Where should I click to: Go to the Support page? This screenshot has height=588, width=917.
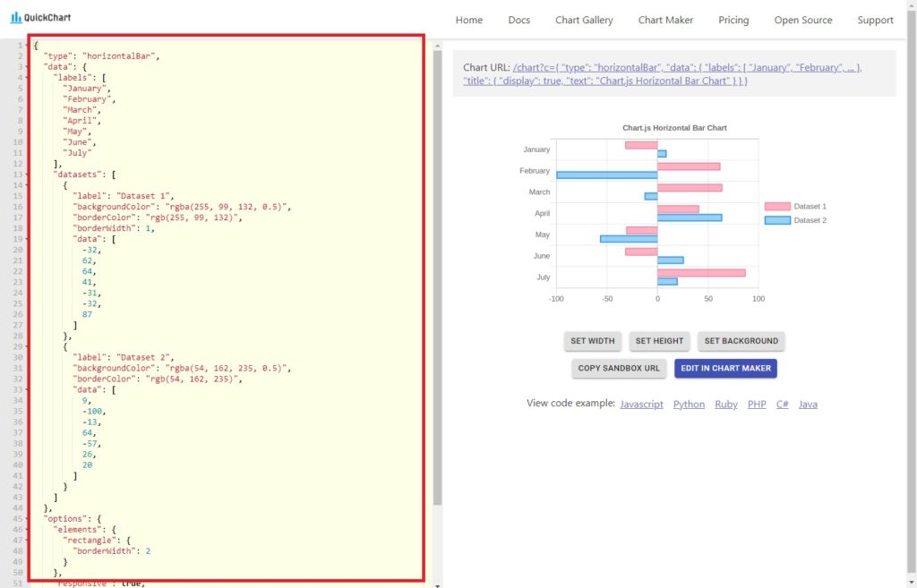pos(875,20)
